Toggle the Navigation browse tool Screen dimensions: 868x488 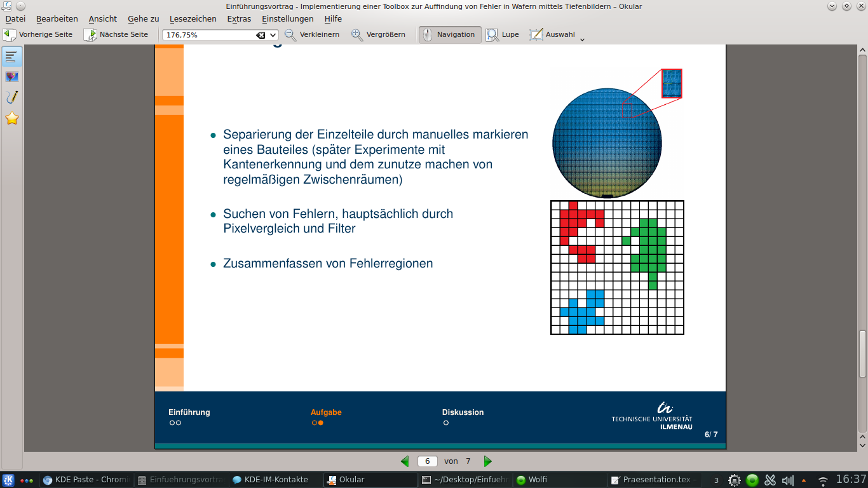pos(450,34)
